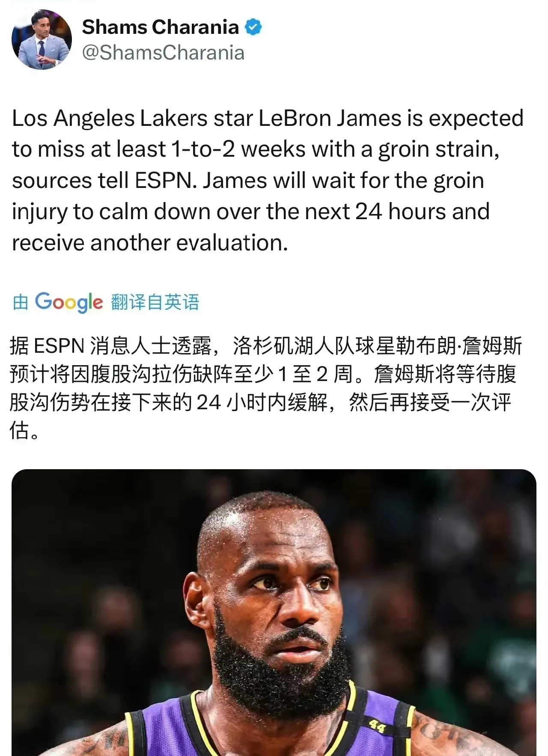The width and height of the screenshot is (548, 756).
Task: Open Shams Charania's profile avatar photo
Action: coord(42,39)
